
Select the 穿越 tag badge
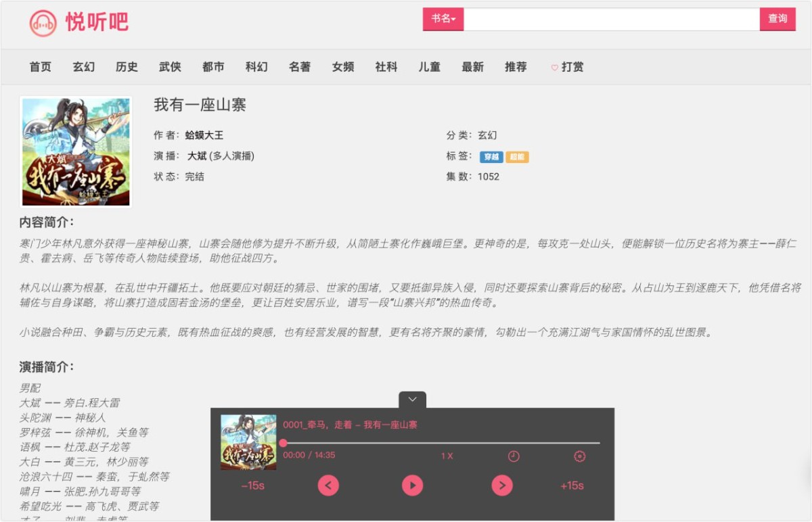(491, 157)
